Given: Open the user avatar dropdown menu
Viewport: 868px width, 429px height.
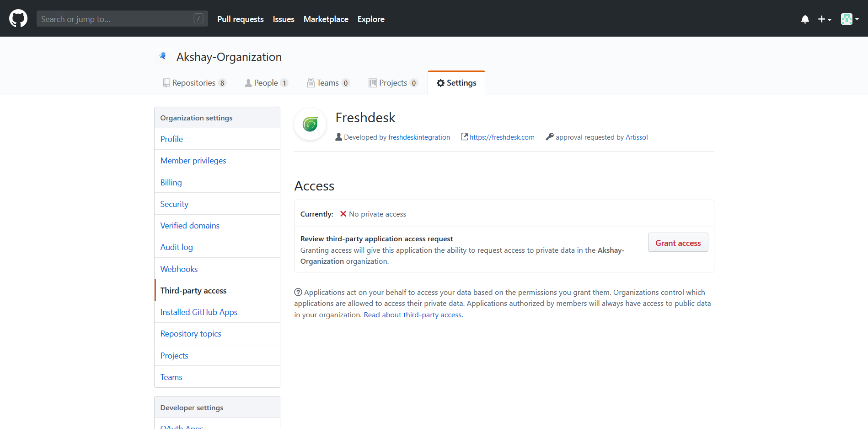Looking at the screenshot, I should pyautogui.click(x=850, y=19).
